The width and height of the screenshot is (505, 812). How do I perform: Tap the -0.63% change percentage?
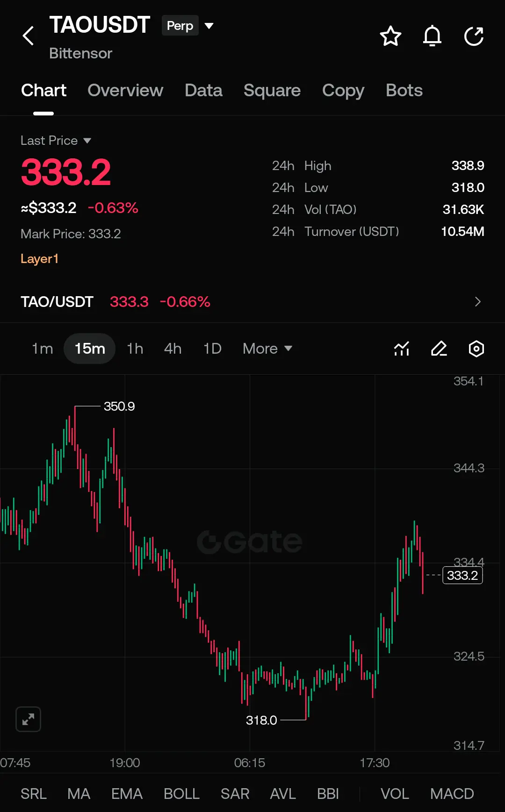coord(113,208)
